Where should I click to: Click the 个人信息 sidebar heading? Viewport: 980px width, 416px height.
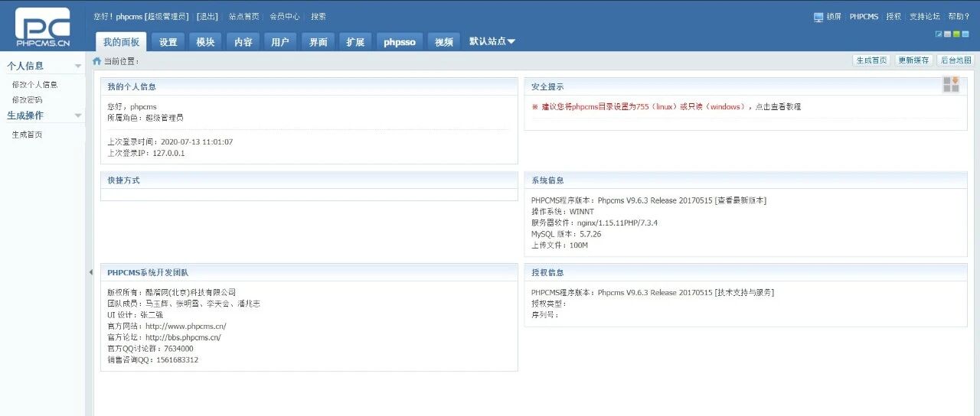[25, 66]
